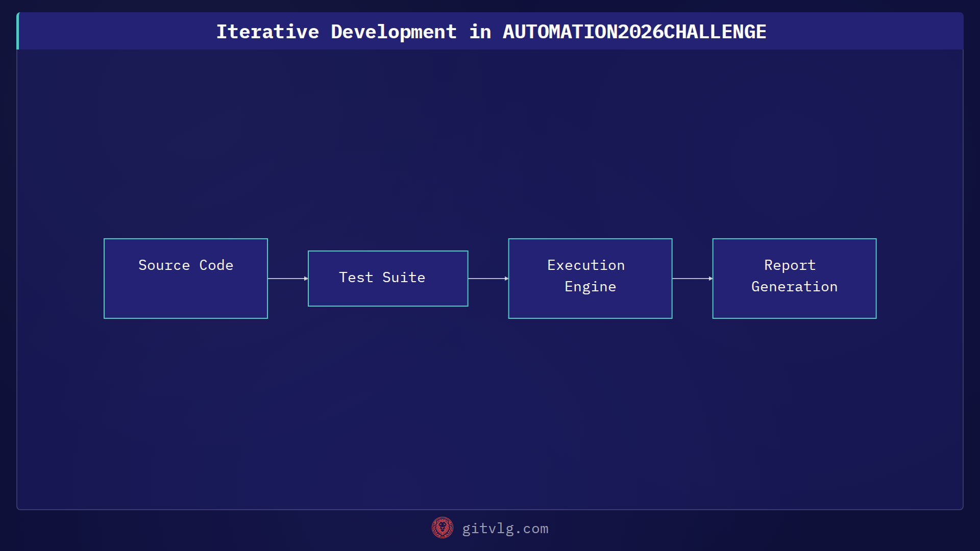Click the gitvlg lion logo icon
Screen dimensions: 980x551
point(443,528)
